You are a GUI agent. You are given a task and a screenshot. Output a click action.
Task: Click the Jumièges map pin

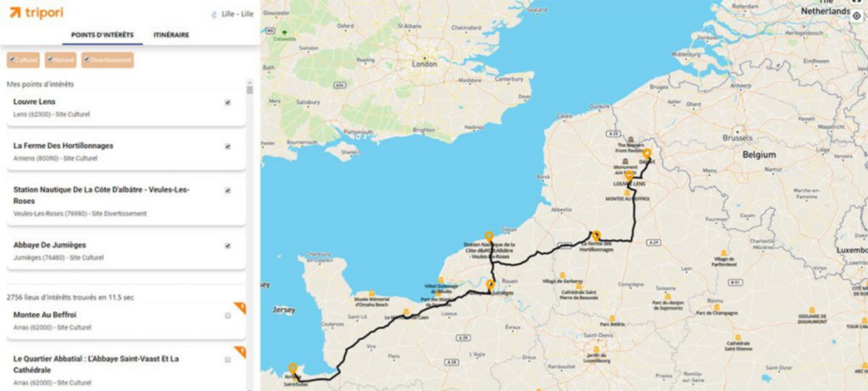[490, 285]
